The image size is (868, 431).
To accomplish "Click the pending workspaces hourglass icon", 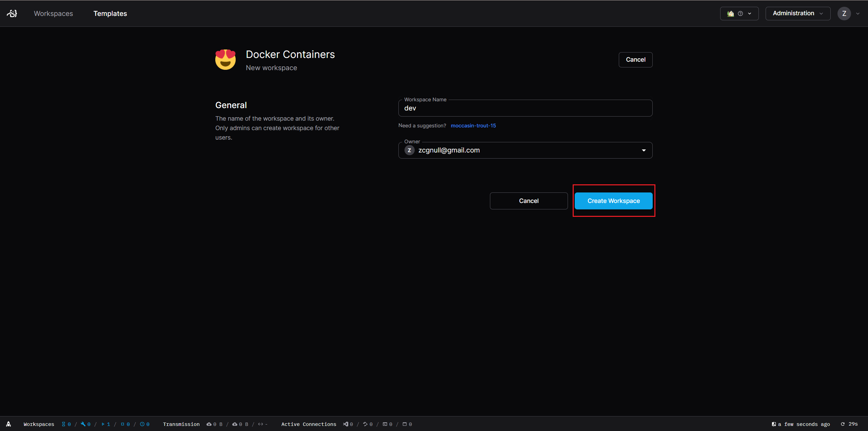I will pos(63,424).
